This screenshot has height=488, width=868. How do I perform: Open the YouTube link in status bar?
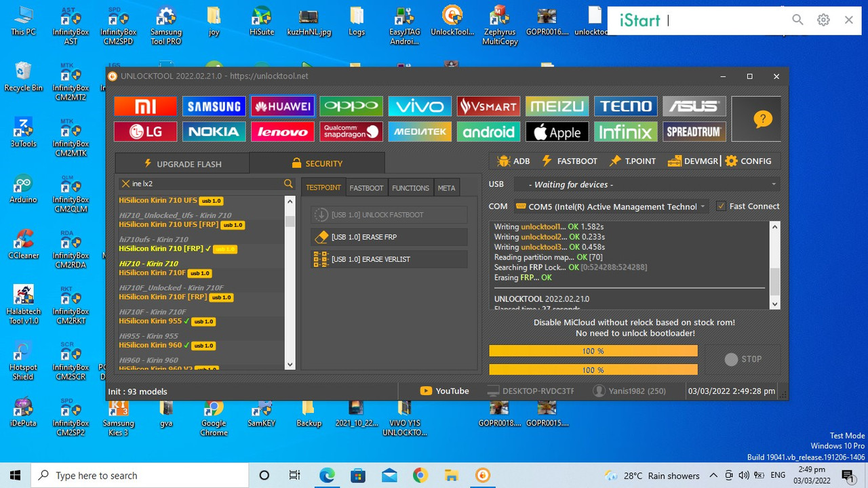click(x=444, y=391)
